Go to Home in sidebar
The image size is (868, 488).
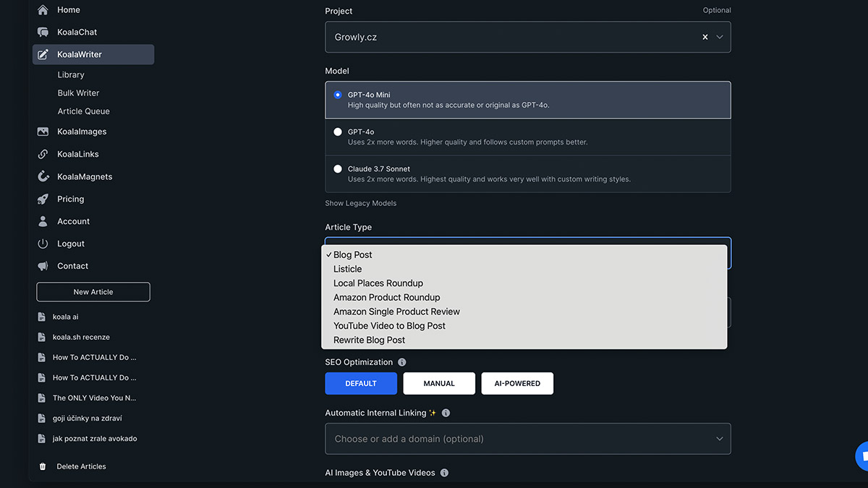pos(69,10)
